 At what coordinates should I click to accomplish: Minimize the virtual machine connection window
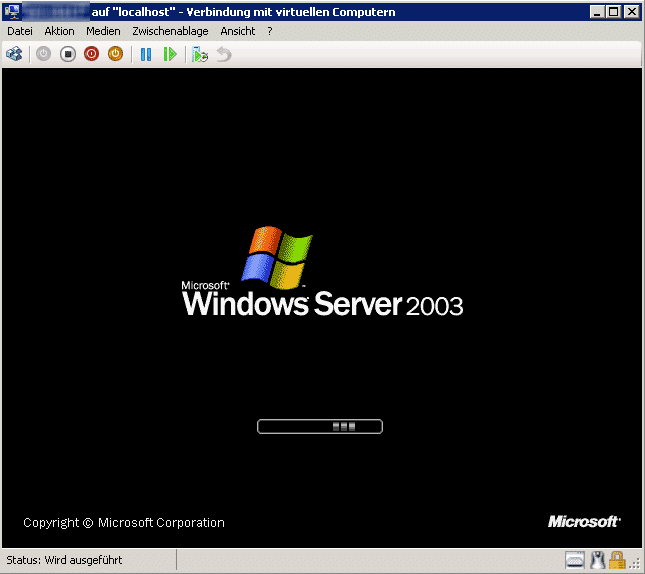tap(597, 12)
